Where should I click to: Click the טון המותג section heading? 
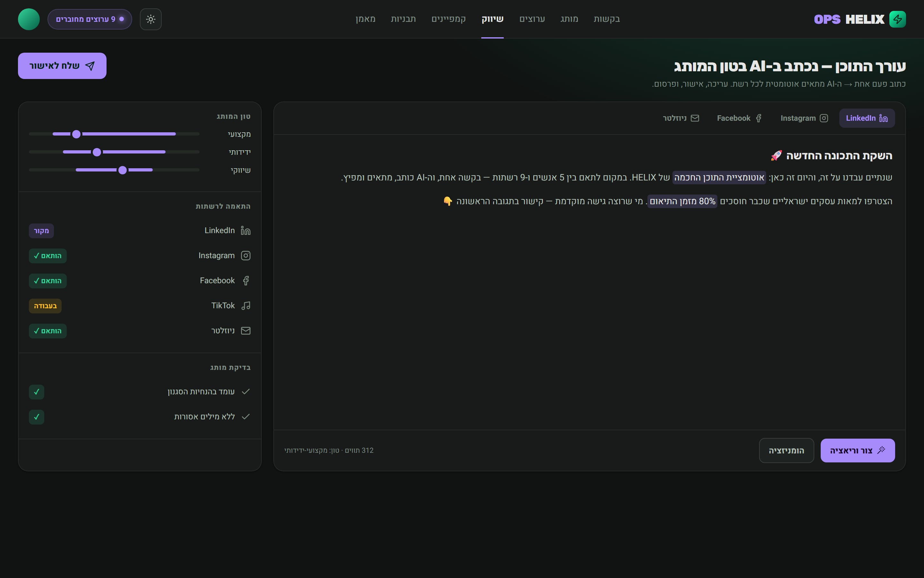coord(234,116)
